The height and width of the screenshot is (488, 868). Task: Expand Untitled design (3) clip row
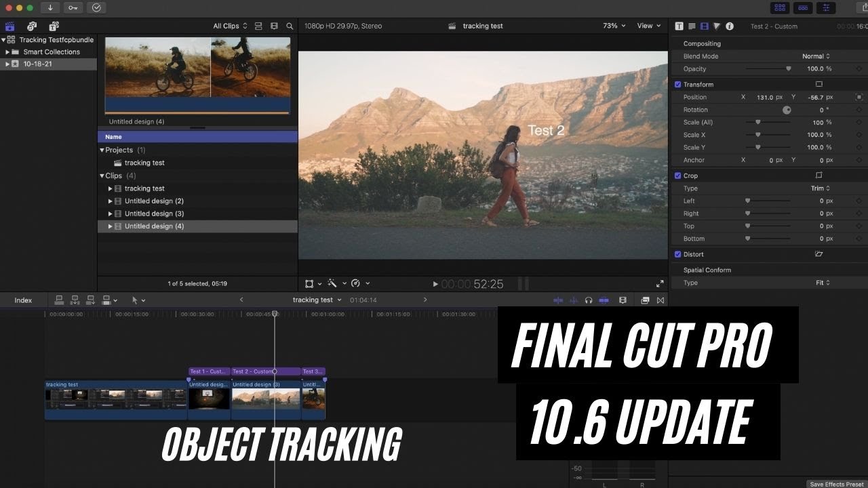[x=110, y=214]
